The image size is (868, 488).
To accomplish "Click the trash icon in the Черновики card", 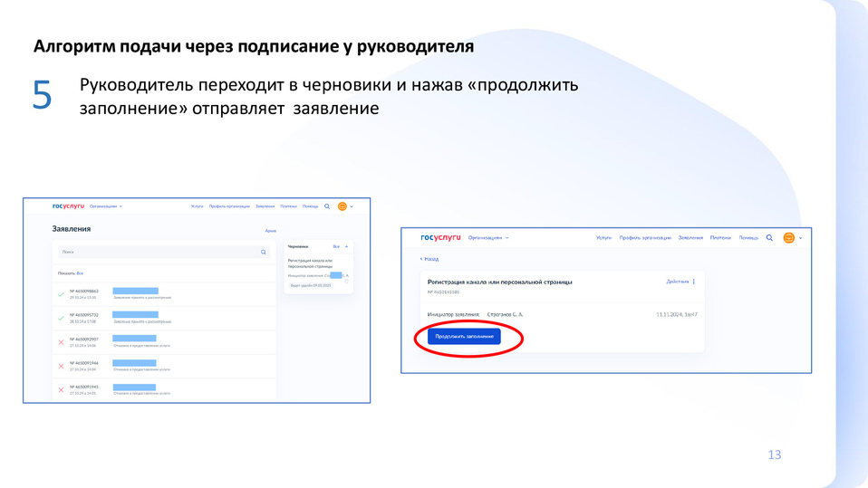I will pyautogui.click(x=346, y=282).
